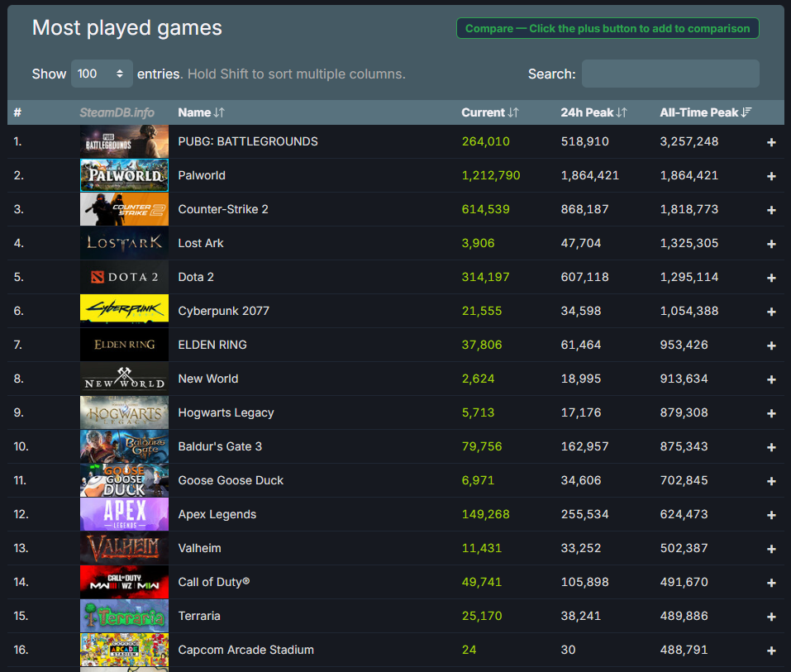Sort the table by 24h Peak column
This screenshot has height=672, width=791.
(x=593, y=112)
